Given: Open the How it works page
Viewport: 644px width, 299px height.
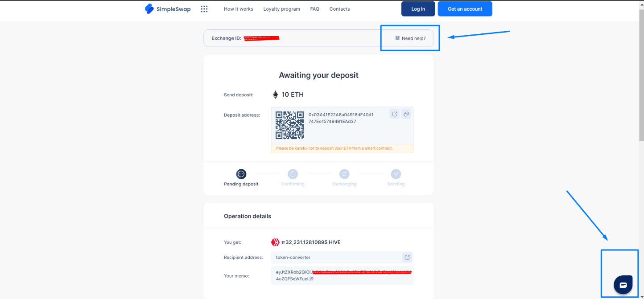Looking at the screenshot, I should tap(238, 9).
